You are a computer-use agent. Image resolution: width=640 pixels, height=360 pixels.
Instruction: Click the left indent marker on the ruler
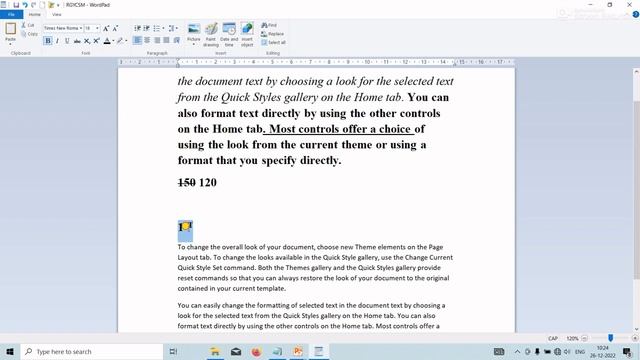coord(178,64)
